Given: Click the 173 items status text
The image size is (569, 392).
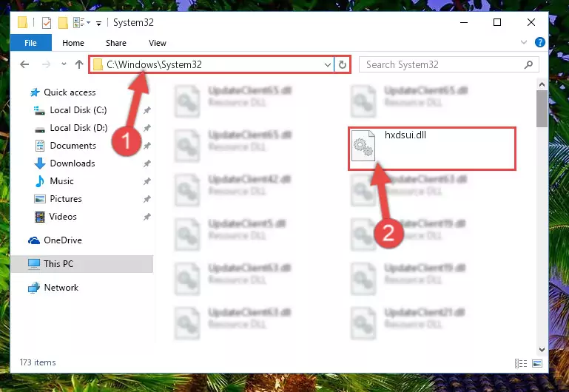Looking at the screenshot, I should 38,362.
